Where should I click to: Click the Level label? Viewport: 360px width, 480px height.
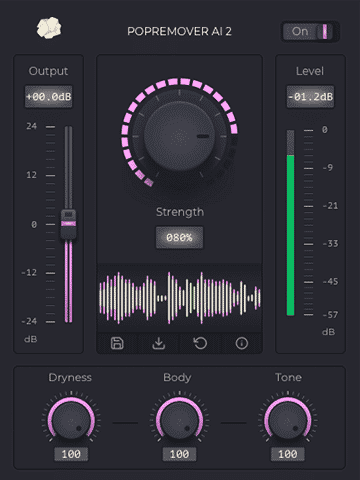[310, 71]
